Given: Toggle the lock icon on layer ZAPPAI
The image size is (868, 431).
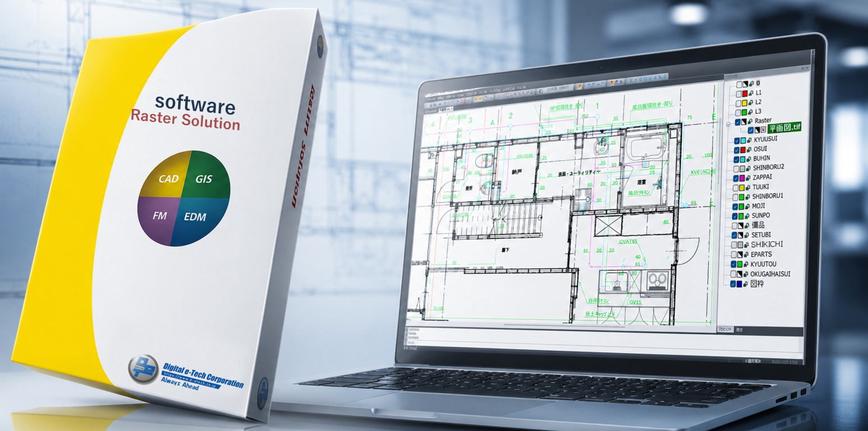Looking at the screenshot, I should point(748,177).
